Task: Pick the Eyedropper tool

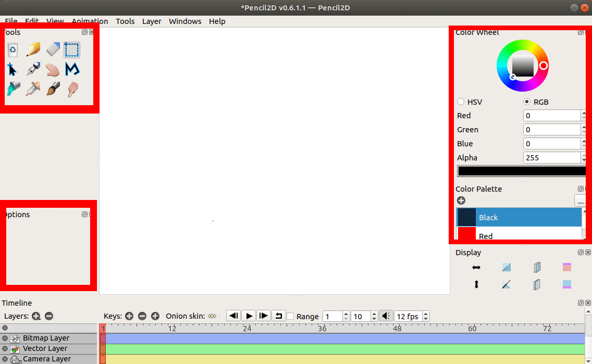Action: (32, 89)
